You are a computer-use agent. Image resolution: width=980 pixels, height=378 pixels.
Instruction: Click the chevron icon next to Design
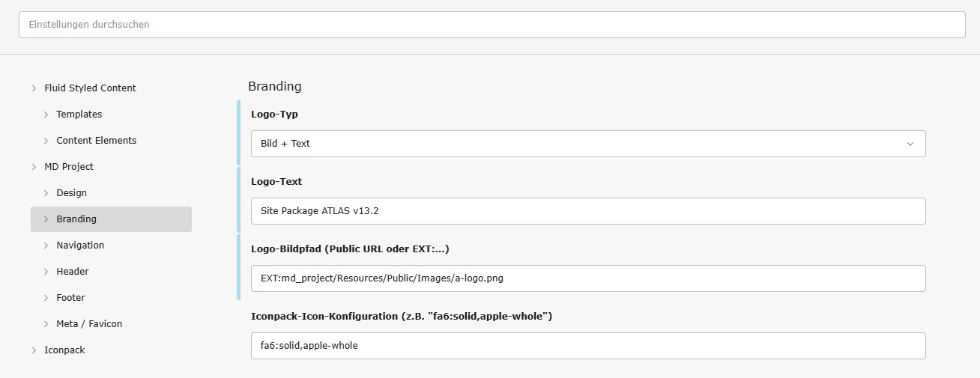click(46, 193)
